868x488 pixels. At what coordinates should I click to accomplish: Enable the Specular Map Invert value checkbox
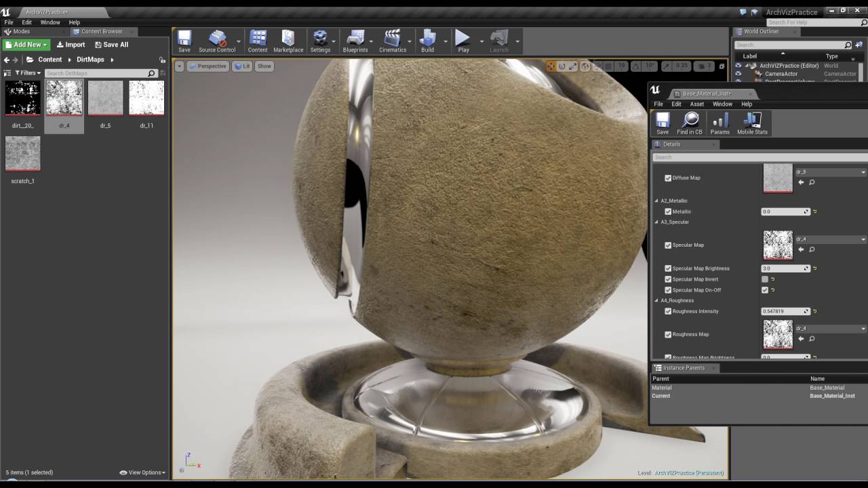click(x=765, y=279)
